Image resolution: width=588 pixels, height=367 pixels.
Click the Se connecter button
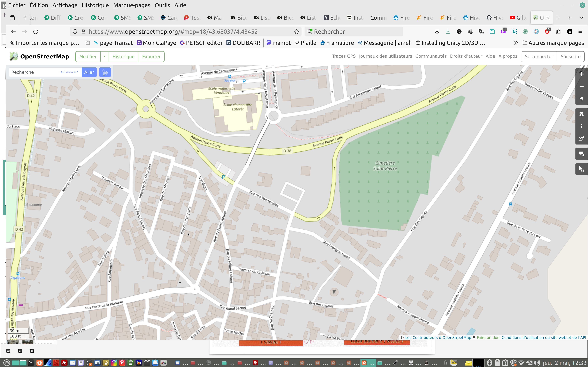tap(539, 57)
